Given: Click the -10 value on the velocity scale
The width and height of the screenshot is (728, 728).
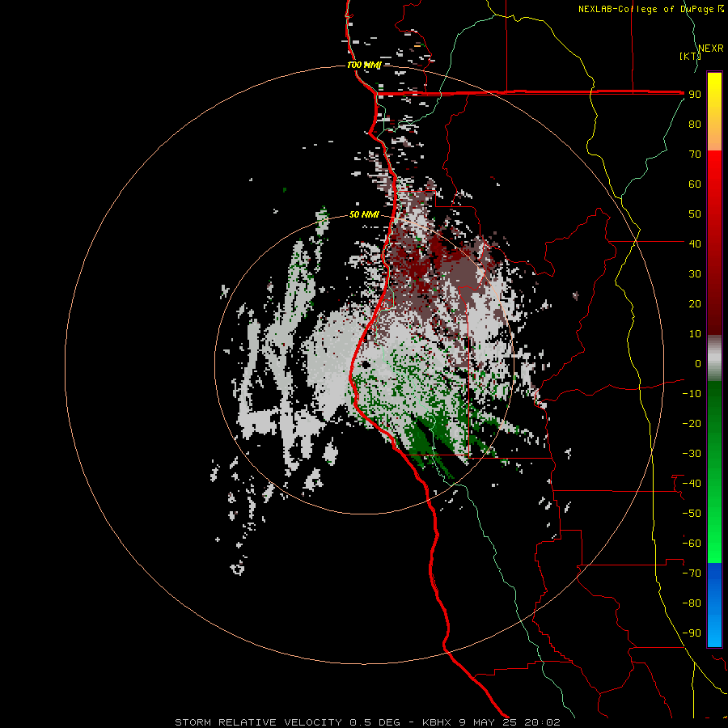Looking at the screenshot, I should click(x=692, y=394).
